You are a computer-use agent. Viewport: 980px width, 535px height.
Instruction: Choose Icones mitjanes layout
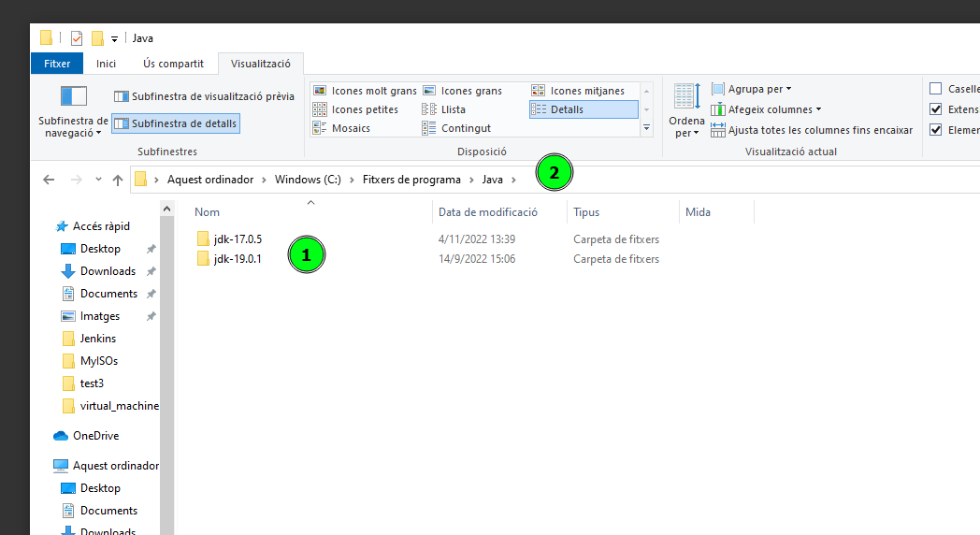point(578,91)
